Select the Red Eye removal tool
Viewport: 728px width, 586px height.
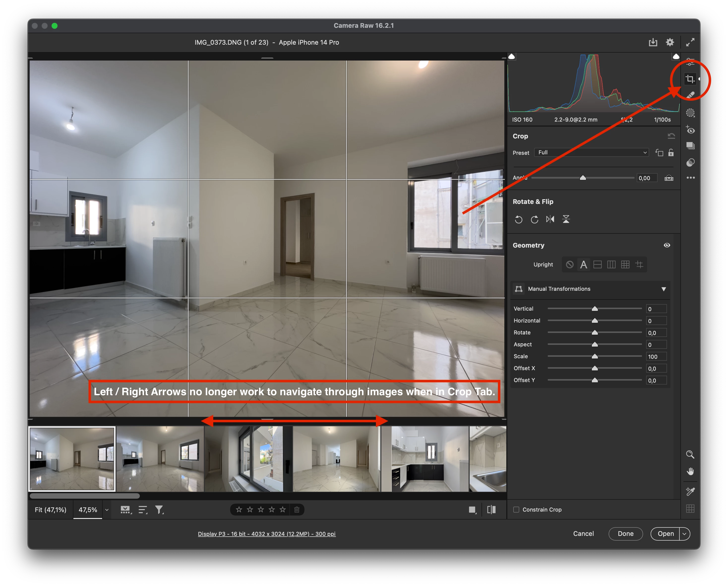click(x=691, y=130)
